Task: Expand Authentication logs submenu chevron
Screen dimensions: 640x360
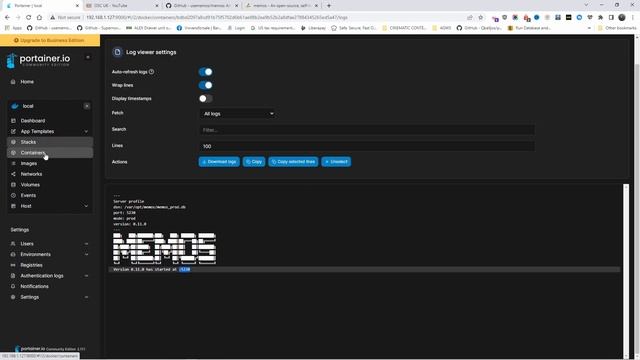Action: pos(86,276)
